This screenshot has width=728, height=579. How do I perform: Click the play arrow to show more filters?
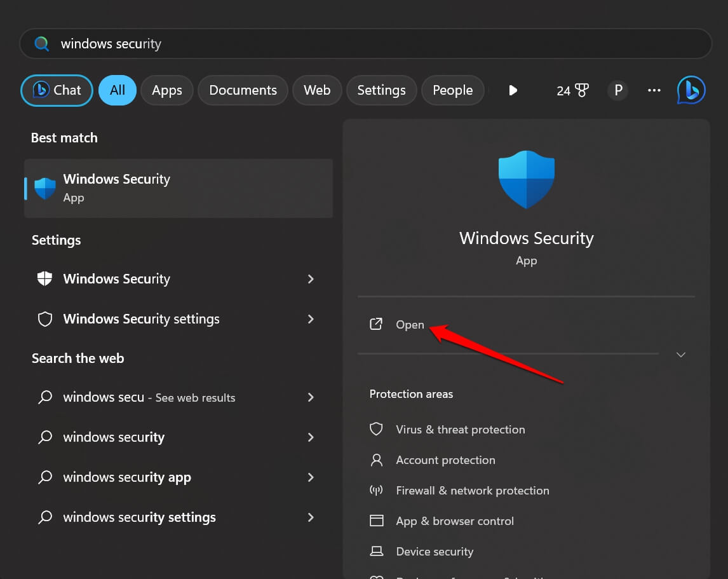click(513, 90)
